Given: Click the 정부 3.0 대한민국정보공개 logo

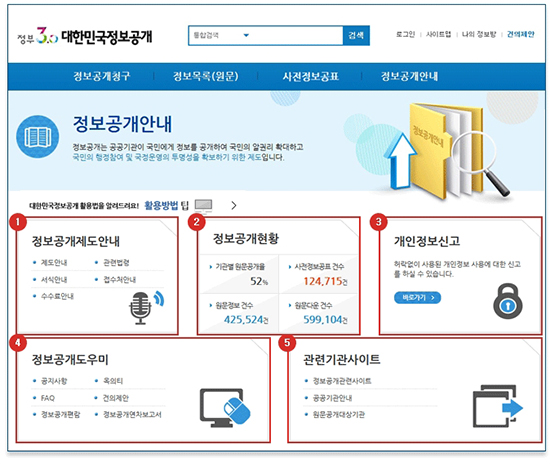Looking at the screenshot, I should point(85,36).
